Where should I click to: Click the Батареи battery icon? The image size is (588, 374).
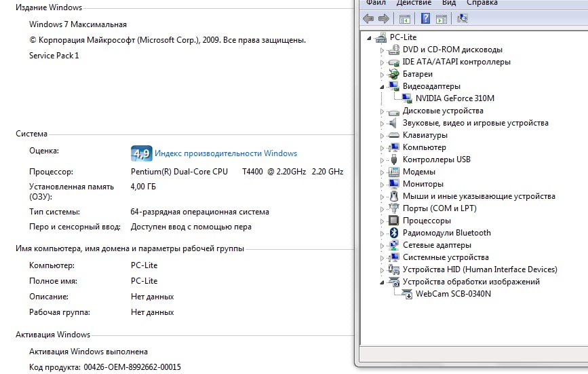(x=394, y=74)
